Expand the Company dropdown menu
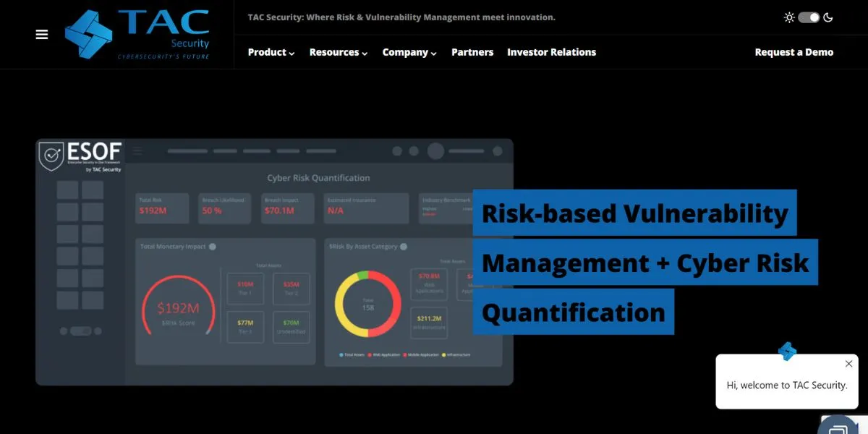 click(409, 52)
